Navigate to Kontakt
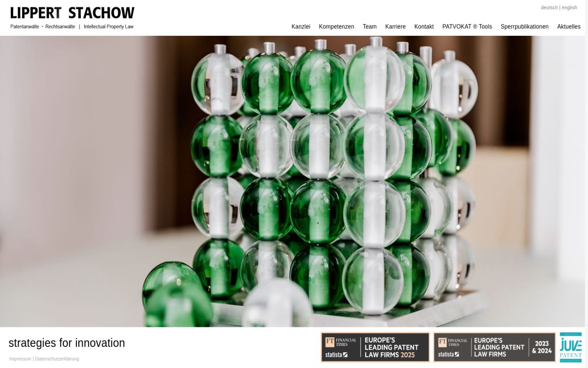This screenshot has height=368, width=588. click(x=424, y=26)
